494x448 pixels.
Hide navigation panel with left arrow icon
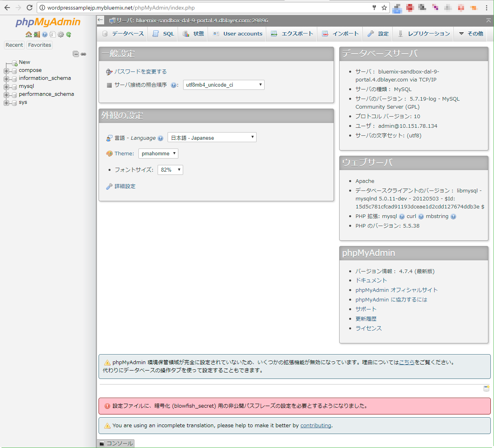[101, 20]
